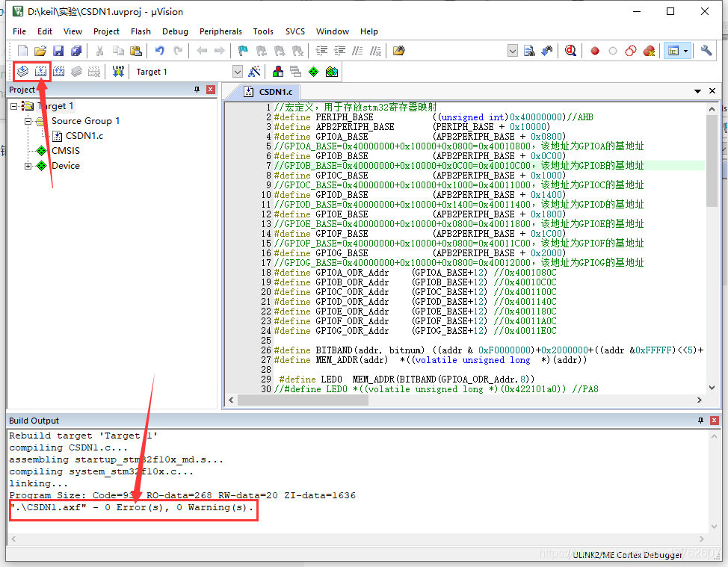This screenshot has height=567, width=728.
Task: Close the Build Output panel
Action: (714, 421)
